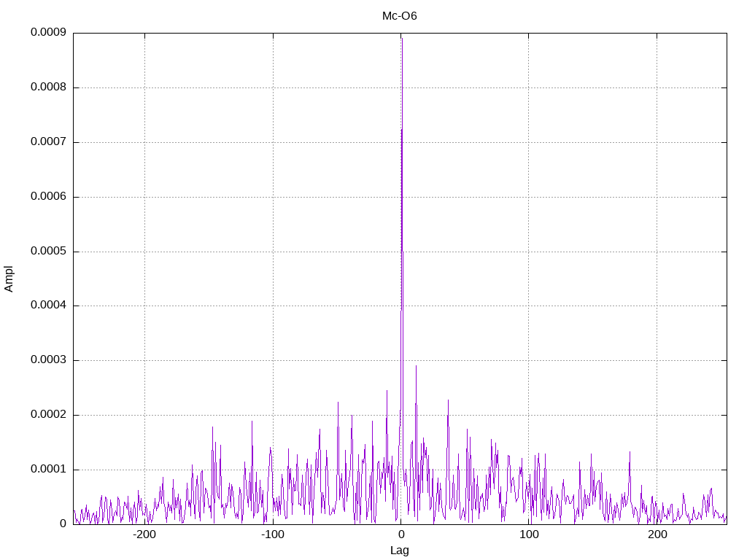Viewport: 747px width, 560px height.
Task: Click the Lag x-axis label
Action: [399, 551]
